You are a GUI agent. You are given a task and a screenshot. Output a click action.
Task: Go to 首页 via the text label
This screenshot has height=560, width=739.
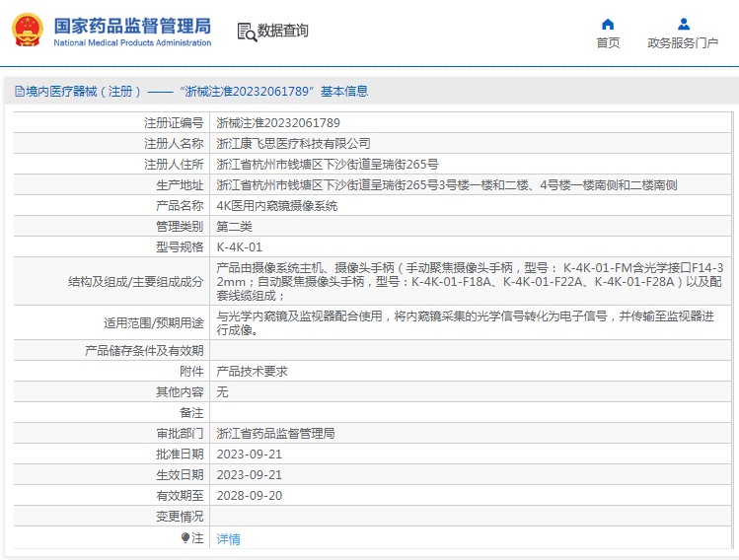[608, 43]
